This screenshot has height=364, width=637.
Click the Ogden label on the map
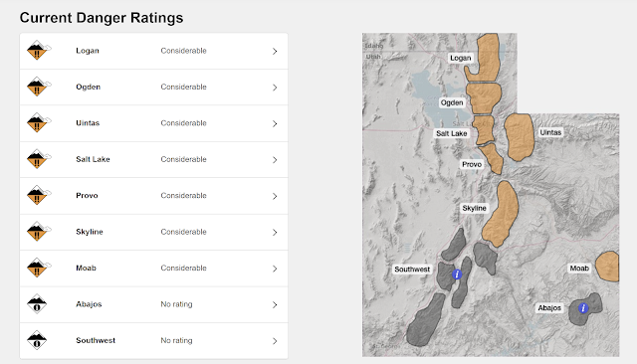(x=452, y=102)
